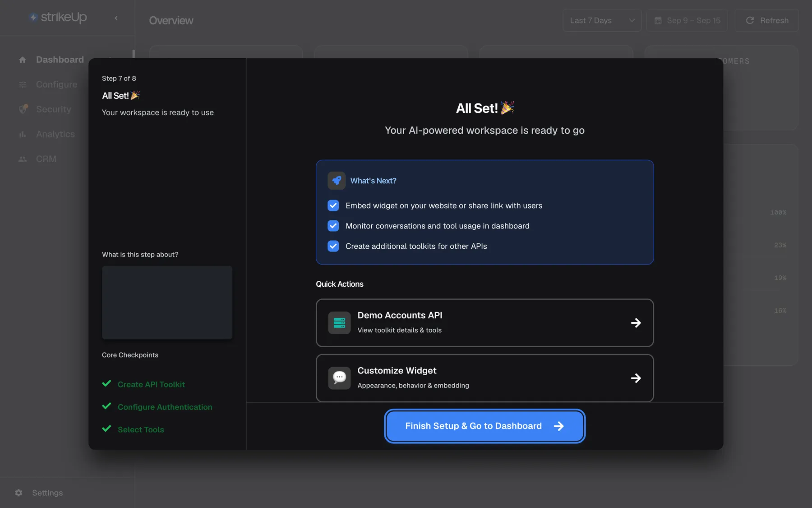This screenshot has height=508, width=812.
Task: Go to Dashboard in the sidebar
Action: 60,60
